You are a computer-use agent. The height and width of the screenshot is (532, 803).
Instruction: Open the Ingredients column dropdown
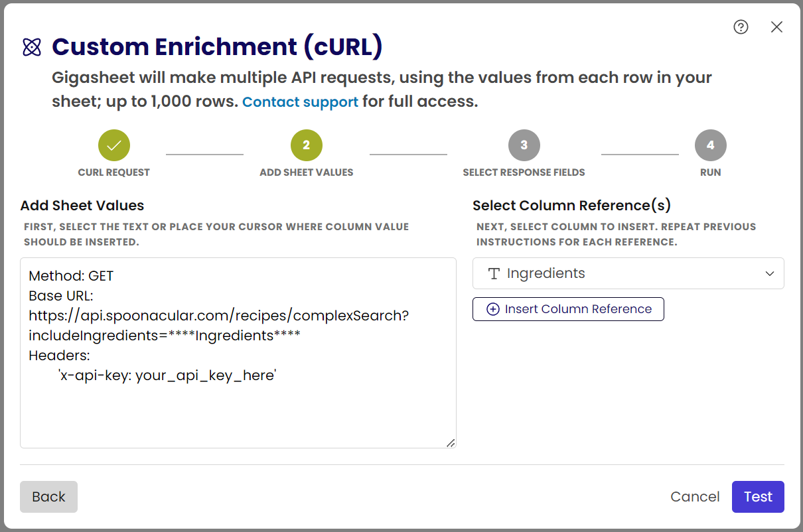coord(628,273)
